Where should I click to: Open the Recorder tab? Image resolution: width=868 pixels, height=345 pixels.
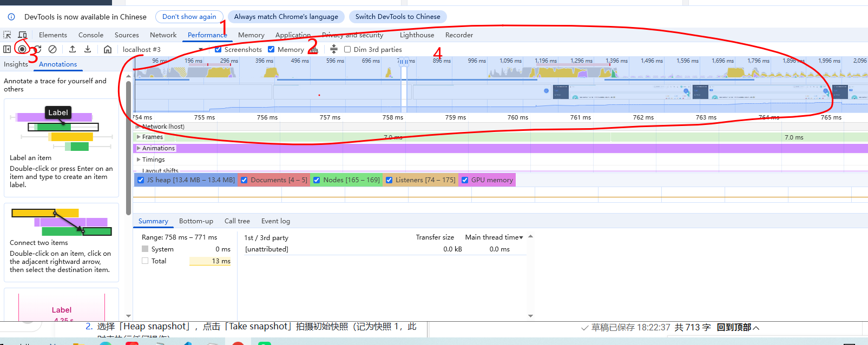[x=459, y=35]
